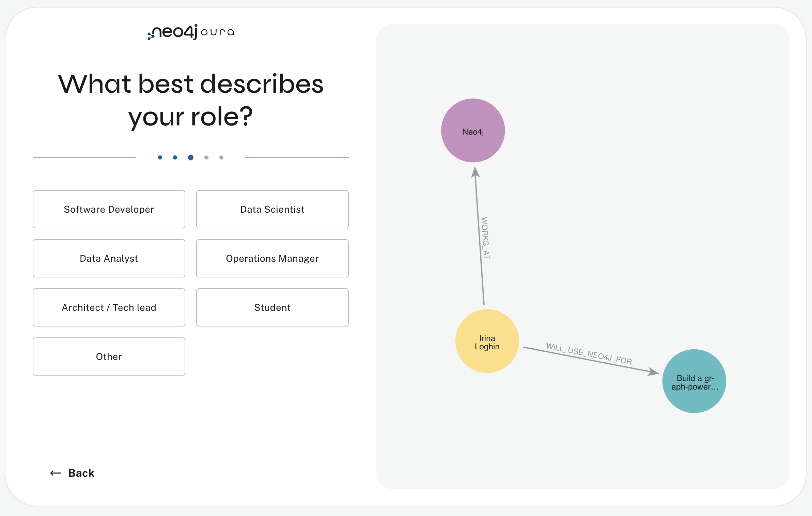Click the purple Neo4j graph node

pos(473,131)
